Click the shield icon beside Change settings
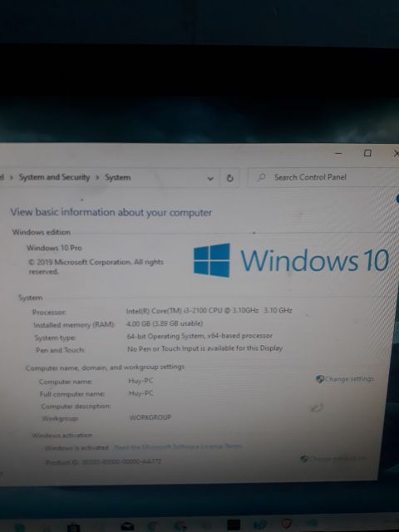The image size is (399, 532). [x=319, y=379]
